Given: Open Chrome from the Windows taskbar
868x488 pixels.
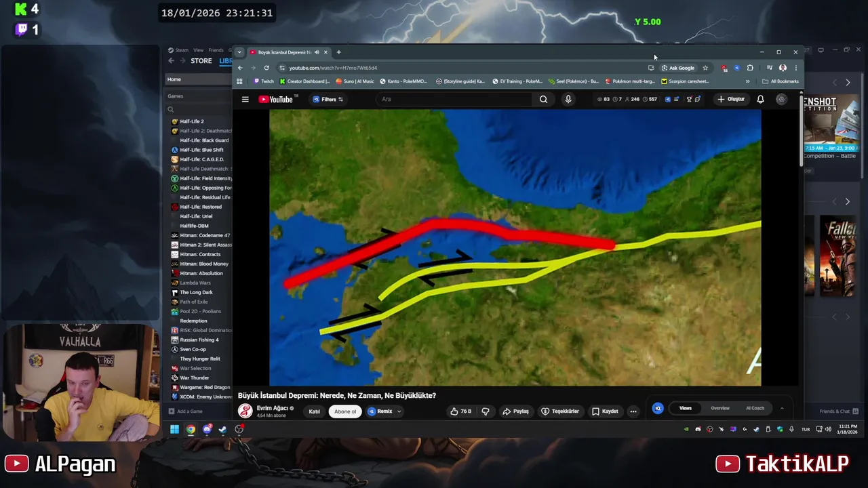Looking at the screenshot, I should 191,429.
